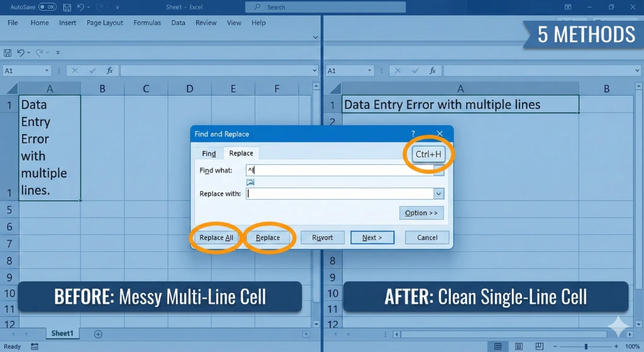Click the Replace All button
The width and height of the screenshot is (644, 352).
pyautogui.click(x=216, y=237)
